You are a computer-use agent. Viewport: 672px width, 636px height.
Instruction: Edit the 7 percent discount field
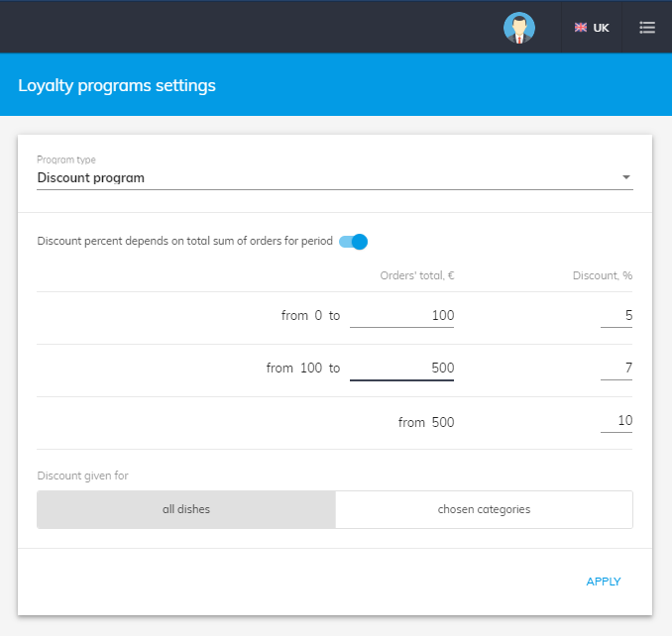[616, 369]
